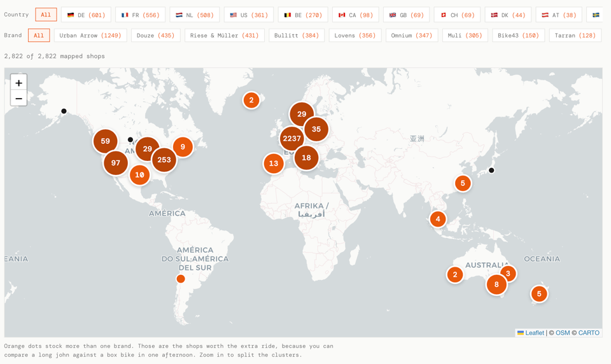This screenshot has width=611, height=364.
Task: Filter shops by CA (98)
Action: coord(355,15)
